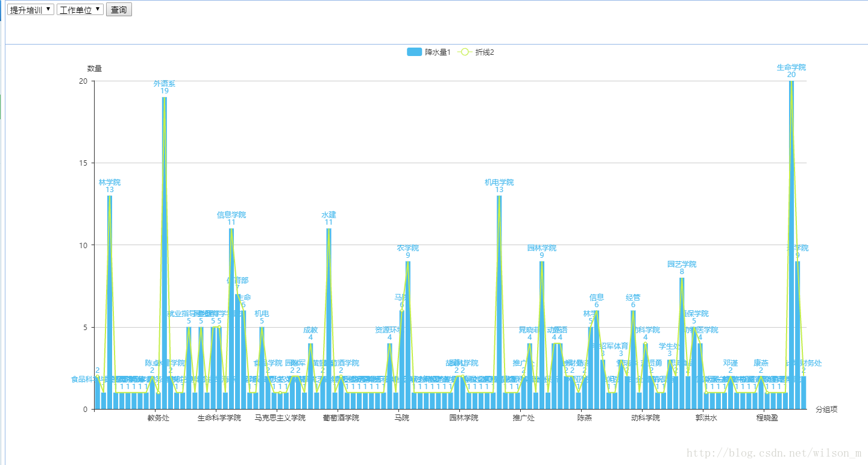Click the 数量 y-axis title
Viewport: 868px width, 465px height.
tap(95, 69)
